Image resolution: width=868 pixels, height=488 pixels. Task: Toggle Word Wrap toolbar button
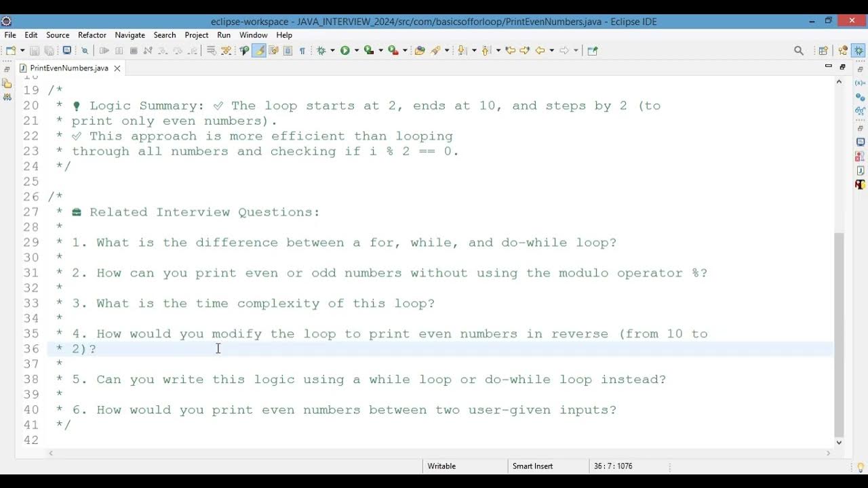click(x=273, y=50)
